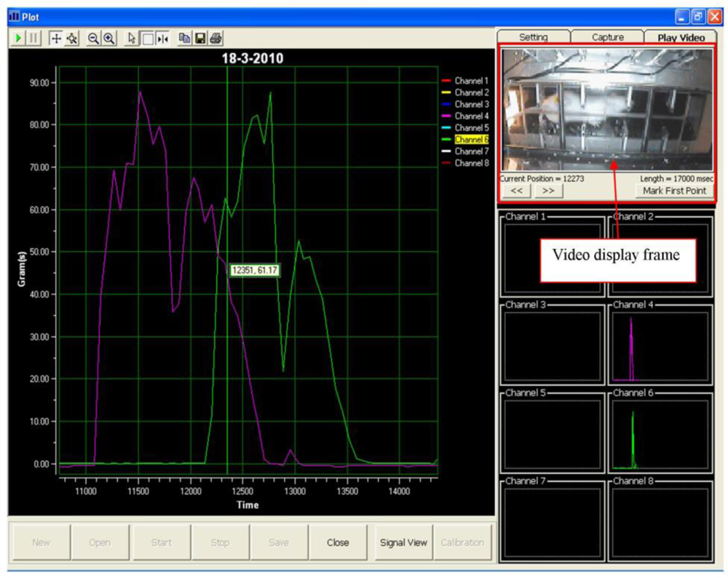Click the pause icon in toolbar

33,39
